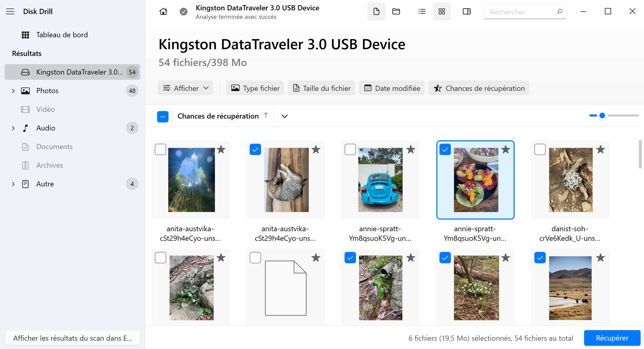This screenshot has height=349, width=644.
Task: Uncheck the pink flower photo checkbox
Action: (x=350, y=258)
